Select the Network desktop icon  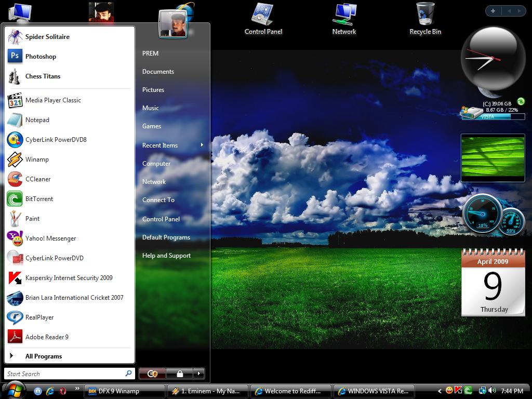(344, 19)
